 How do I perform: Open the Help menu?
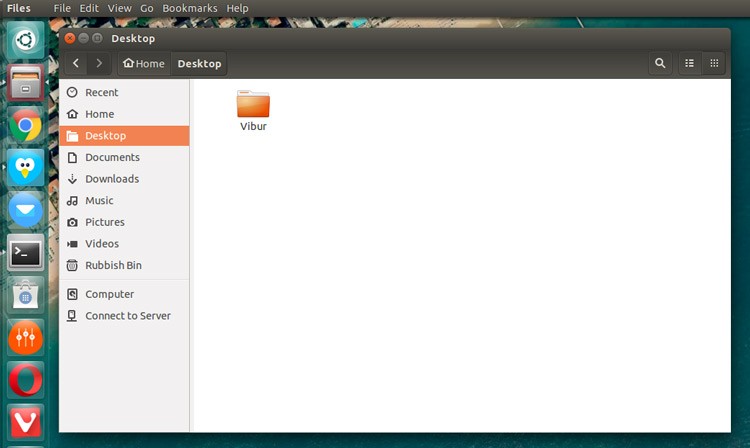coord(237,8)
